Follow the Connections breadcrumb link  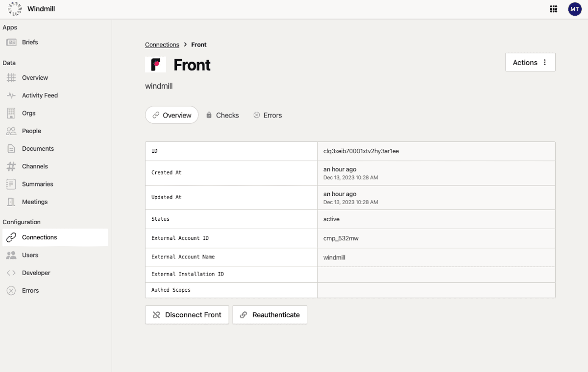coord(162,45)
